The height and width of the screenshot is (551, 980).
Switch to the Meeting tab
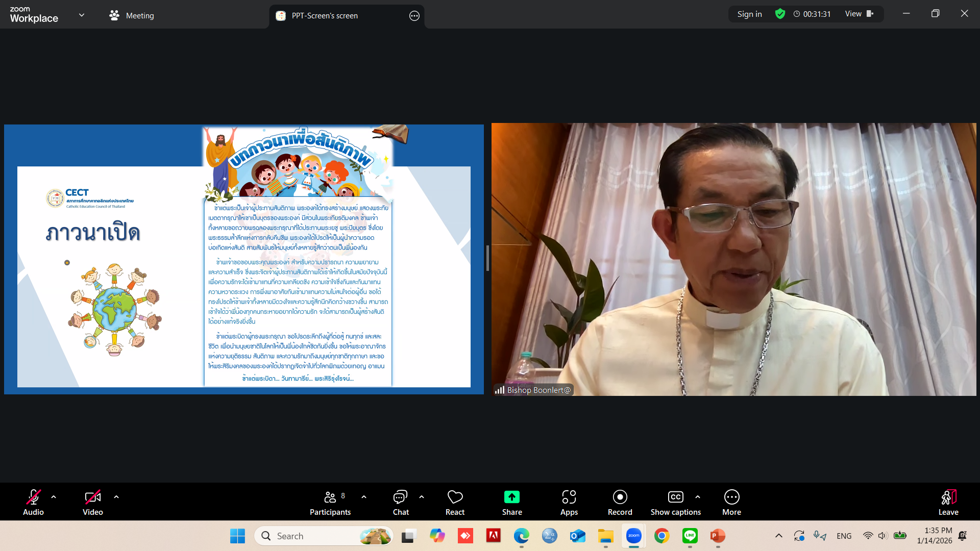132,15
